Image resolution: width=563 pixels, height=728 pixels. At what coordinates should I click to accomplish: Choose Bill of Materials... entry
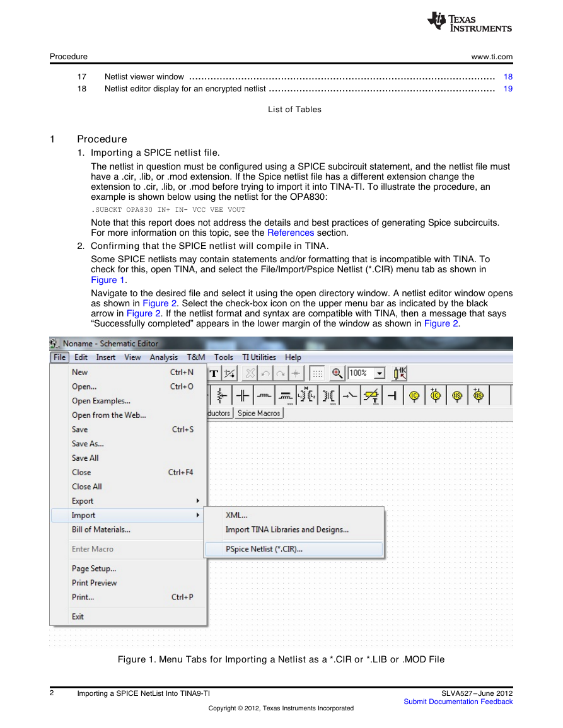pyautogui.click(x=128, y=529)
